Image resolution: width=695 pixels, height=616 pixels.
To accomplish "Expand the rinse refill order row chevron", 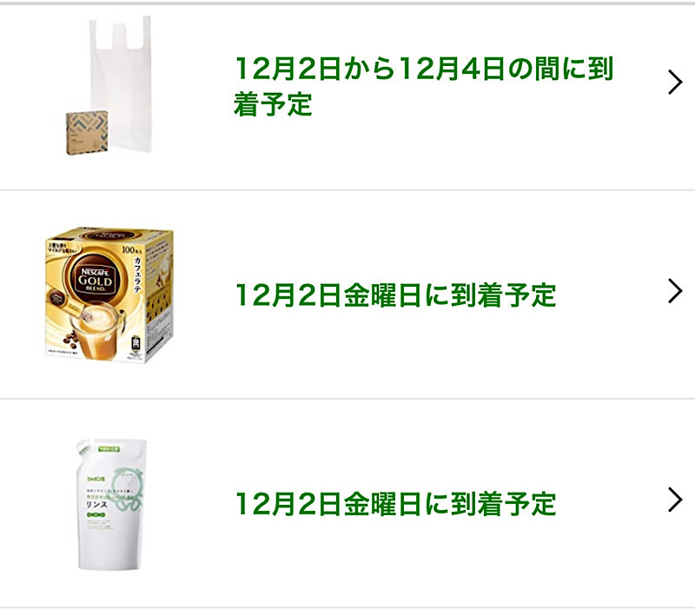I will (x=675, y=500).
